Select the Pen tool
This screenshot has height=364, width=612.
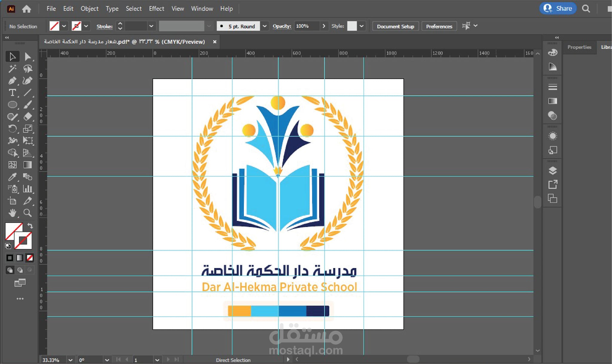pos(12,81)
